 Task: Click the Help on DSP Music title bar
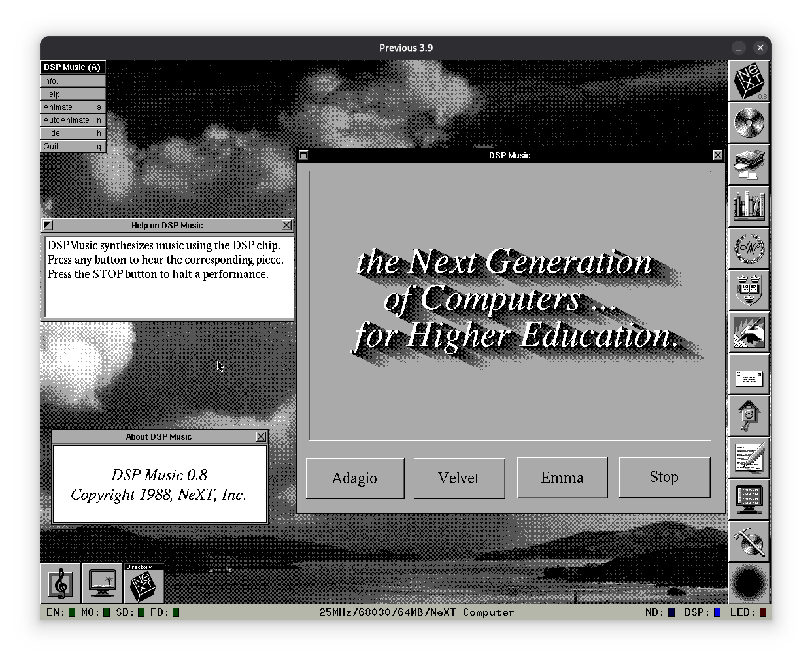click(167, 225)
